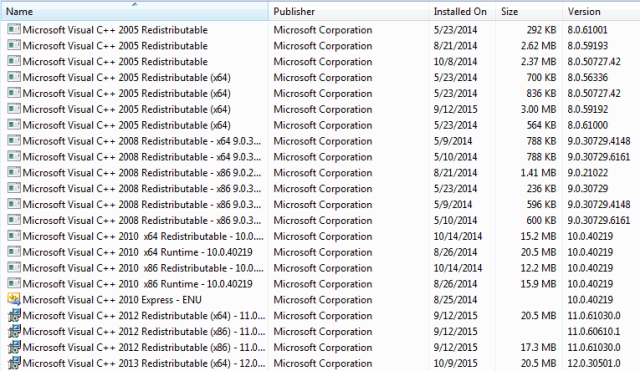This screenshot has width=640, height=371.
Task: Click the icon of the 2005 Redistributable sized 292 KB
Action: pyautogui.click(x=14, y=29)
